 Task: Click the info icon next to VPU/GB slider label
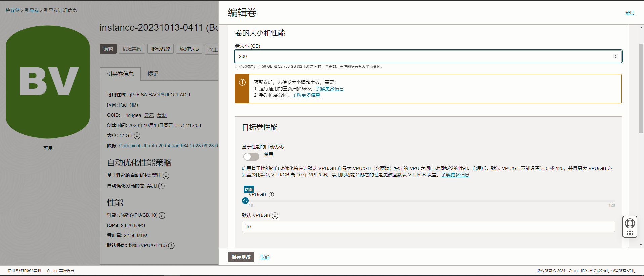click(x=271, y=195)
